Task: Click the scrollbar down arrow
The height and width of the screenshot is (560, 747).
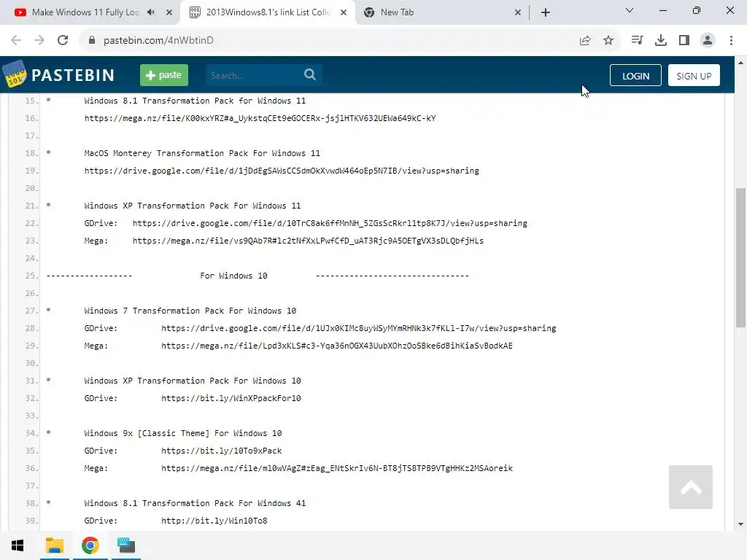Action: tap(740, 524)
